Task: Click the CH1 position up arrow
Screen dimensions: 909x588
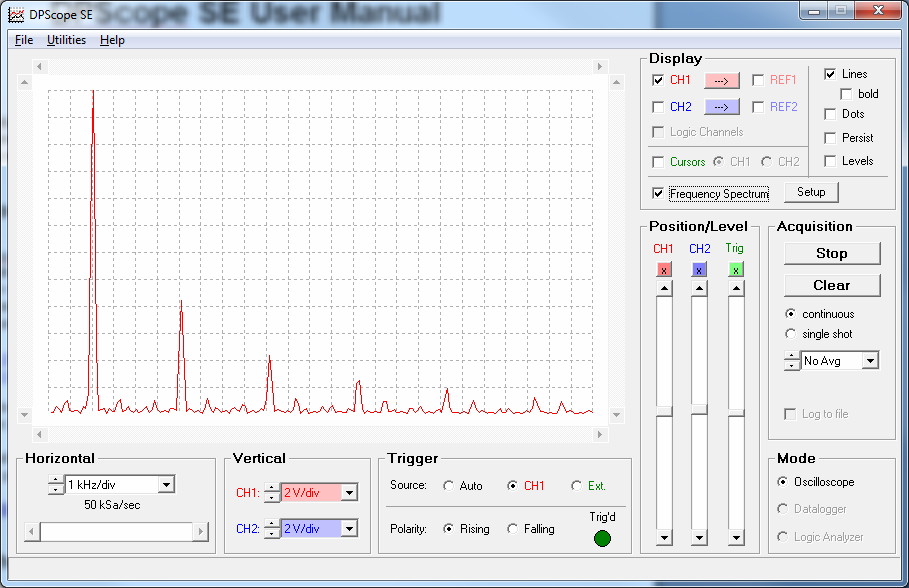Action: click(x=664, y=289)
